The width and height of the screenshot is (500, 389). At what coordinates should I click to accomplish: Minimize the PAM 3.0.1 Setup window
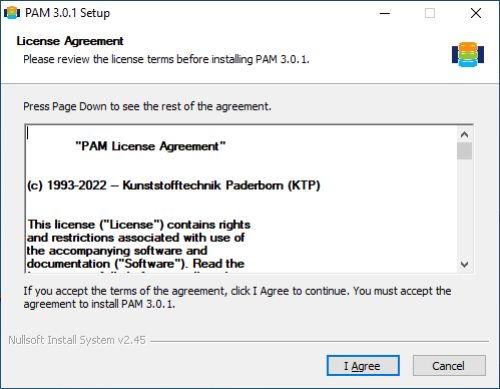[x=385, y=13]
